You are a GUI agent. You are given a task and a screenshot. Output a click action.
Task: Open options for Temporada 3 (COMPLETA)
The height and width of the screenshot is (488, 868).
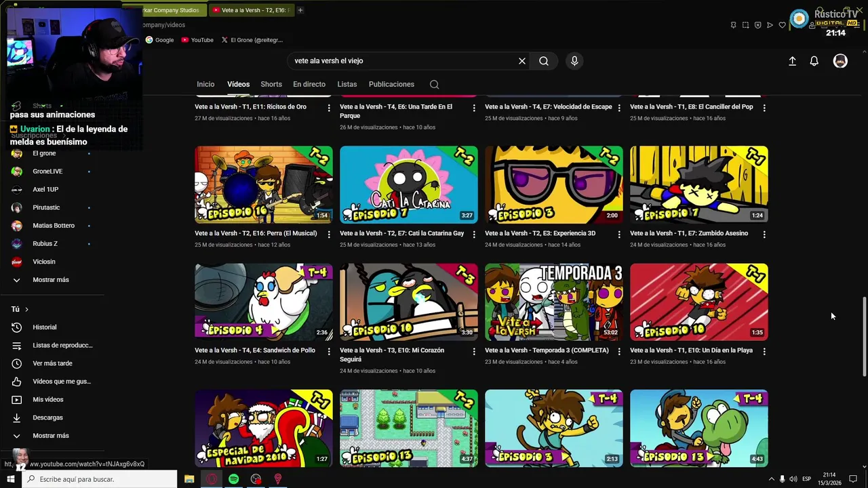pos(619,352)
